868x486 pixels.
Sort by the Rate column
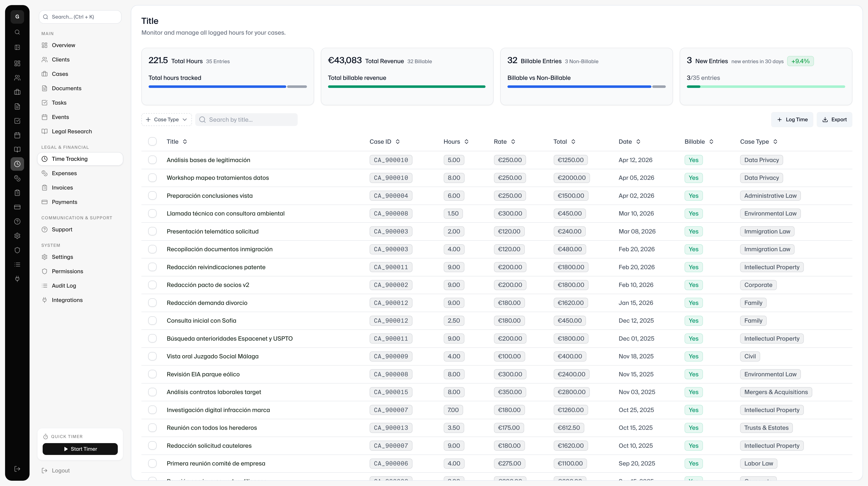point(505,142)
